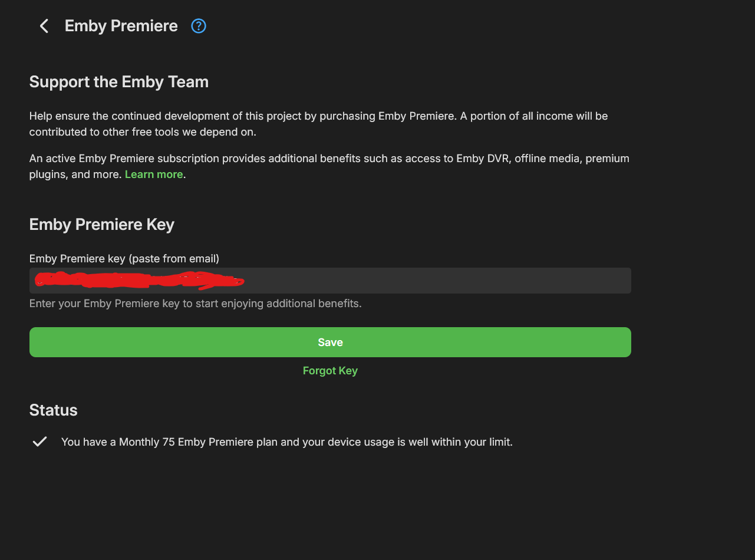Go back using the left arrow
This screenshot has height=560, width=755.
pos(44,26)
